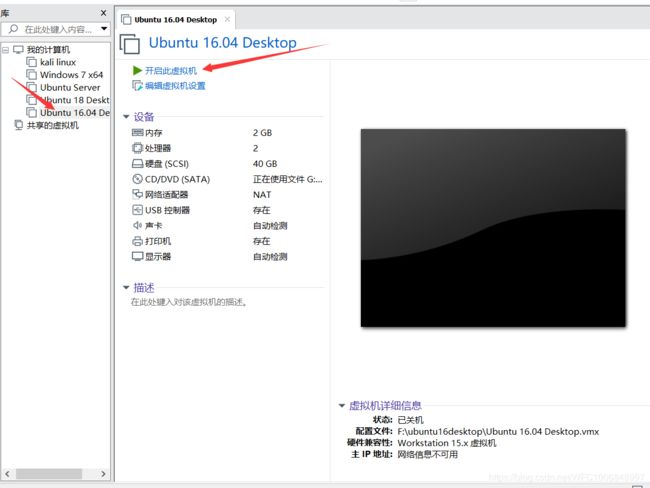This screenshot has width=650, height=488.
Task: Click the computer icon for 我的计算机
Action: [x=18, y=50]
